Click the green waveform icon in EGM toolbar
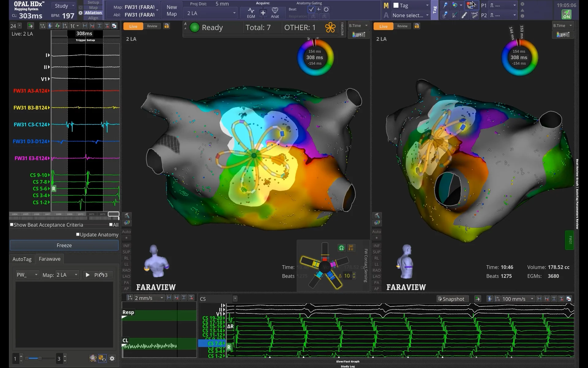588x368 pixels. [x=57, y=26]
